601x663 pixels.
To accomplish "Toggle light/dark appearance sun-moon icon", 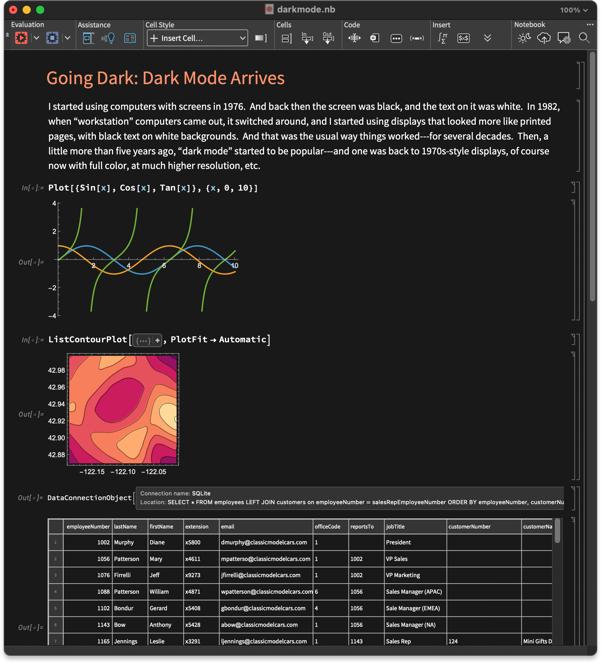I will tap(524, 38).
